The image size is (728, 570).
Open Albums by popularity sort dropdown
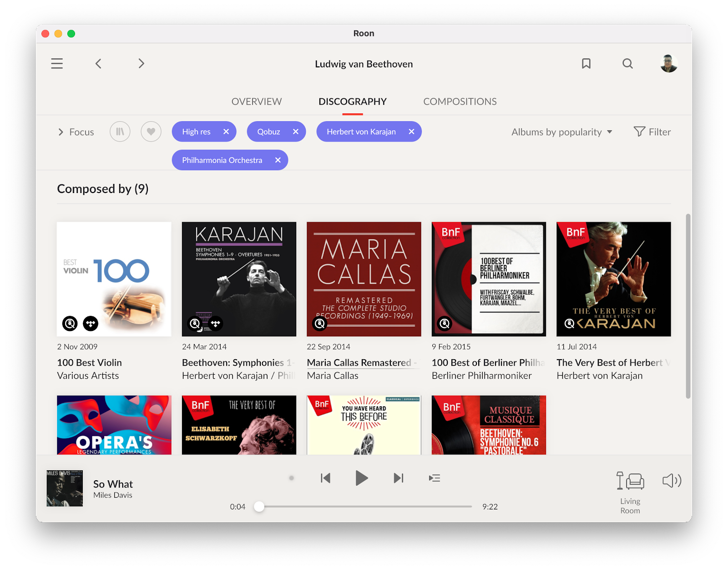pos(562,132)
